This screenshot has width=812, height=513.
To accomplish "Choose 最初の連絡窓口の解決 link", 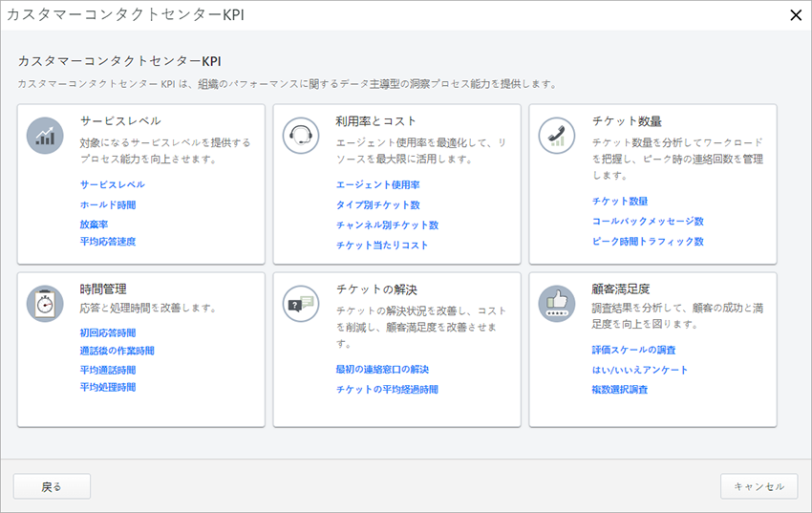I will 383,369.
